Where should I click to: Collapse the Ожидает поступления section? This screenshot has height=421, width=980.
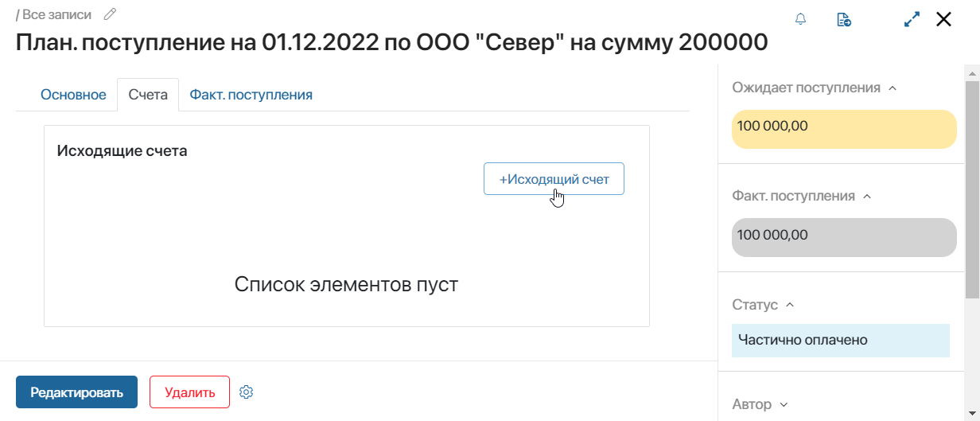[892, 88]
